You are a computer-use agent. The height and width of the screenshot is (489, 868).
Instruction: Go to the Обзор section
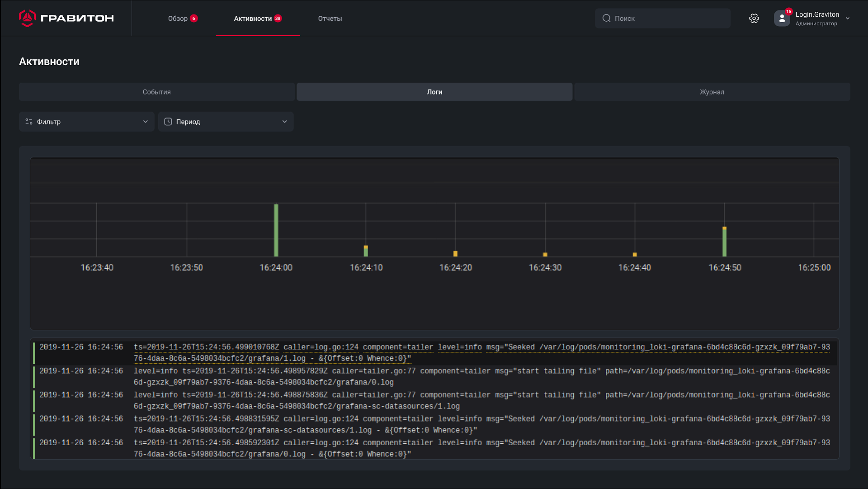tap(178, 19)
